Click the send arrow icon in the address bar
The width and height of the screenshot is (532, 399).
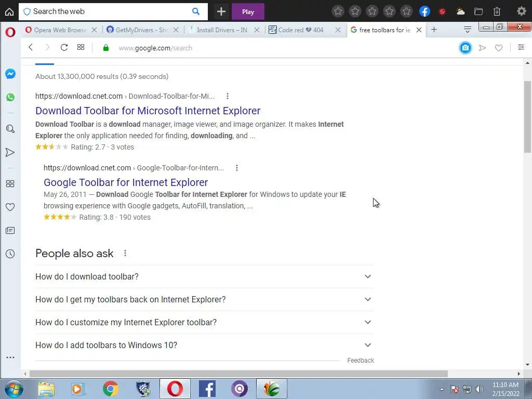[x=482, y=48]
